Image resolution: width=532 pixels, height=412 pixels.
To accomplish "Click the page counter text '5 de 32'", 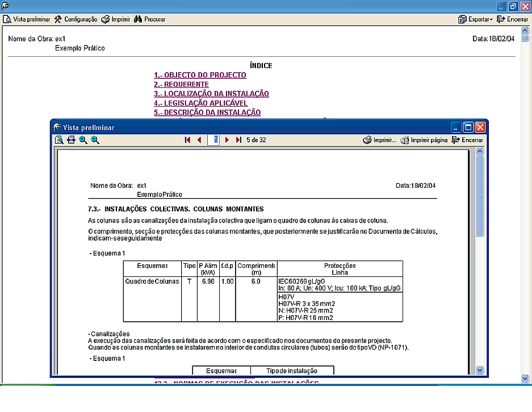I will tap(256, 140).
